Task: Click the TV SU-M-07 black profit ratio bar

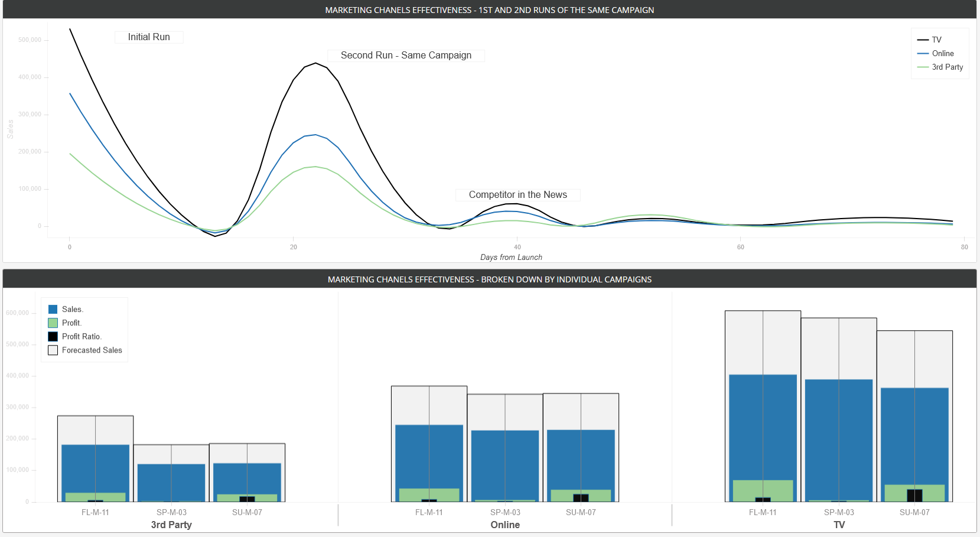Action: point(914,496)
